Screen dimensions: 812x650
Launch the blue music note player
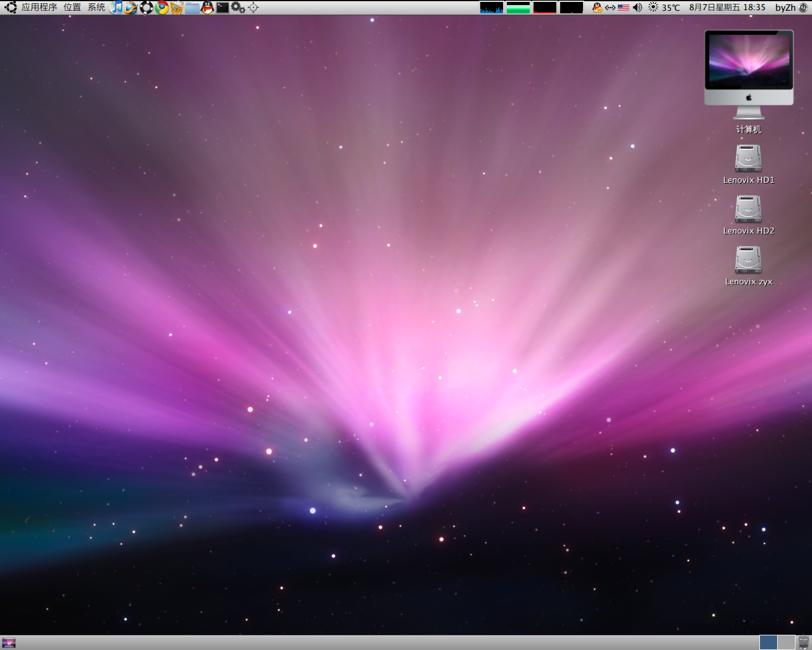117,8
